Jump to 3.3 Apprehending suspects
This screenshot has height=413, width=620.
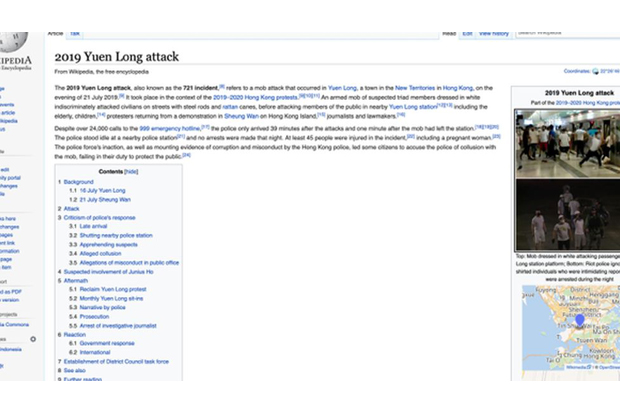click(109, 244)
